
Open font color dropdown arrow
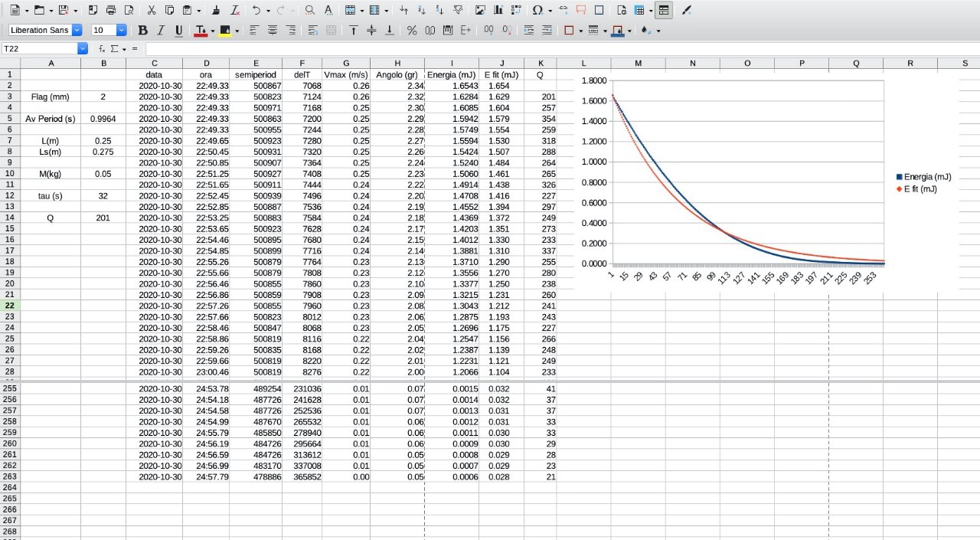(x=213, y=31)
